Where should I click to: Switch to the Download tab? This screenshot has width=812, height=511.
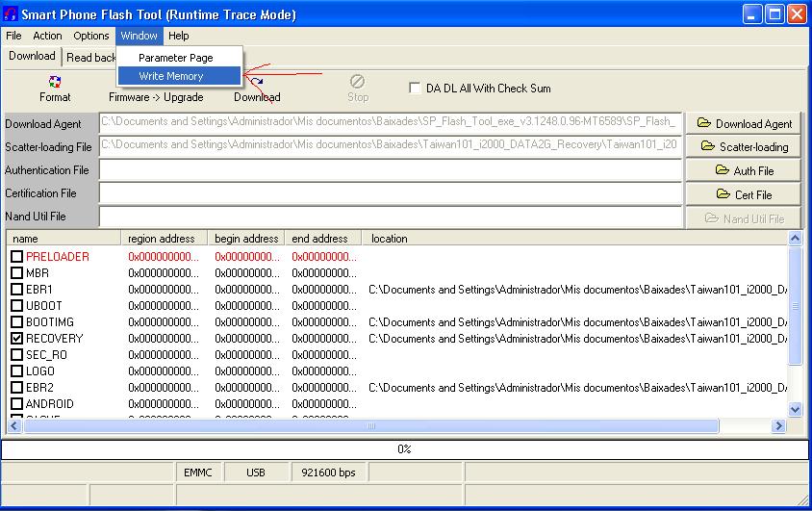point(32,56)
